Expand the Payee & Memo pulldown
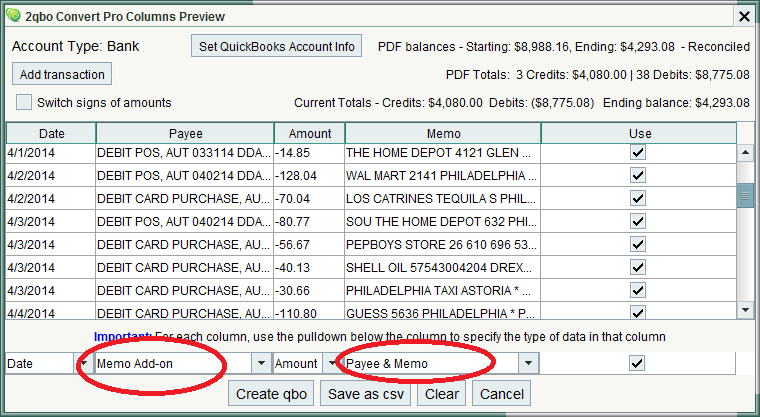Viewport: 760px width, 417px height. 528,364
